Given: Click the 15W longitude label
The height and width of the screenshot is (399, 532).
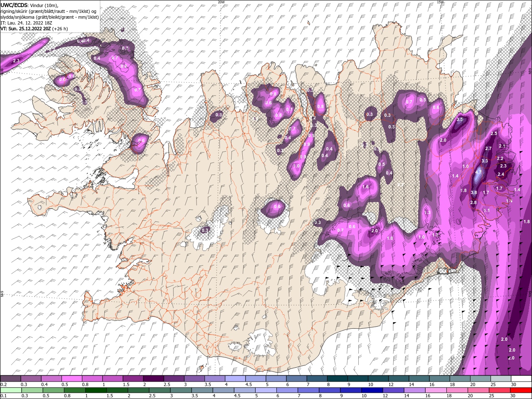Looking at the screenshot, I should pyautogui.click(x=440, y=2).
